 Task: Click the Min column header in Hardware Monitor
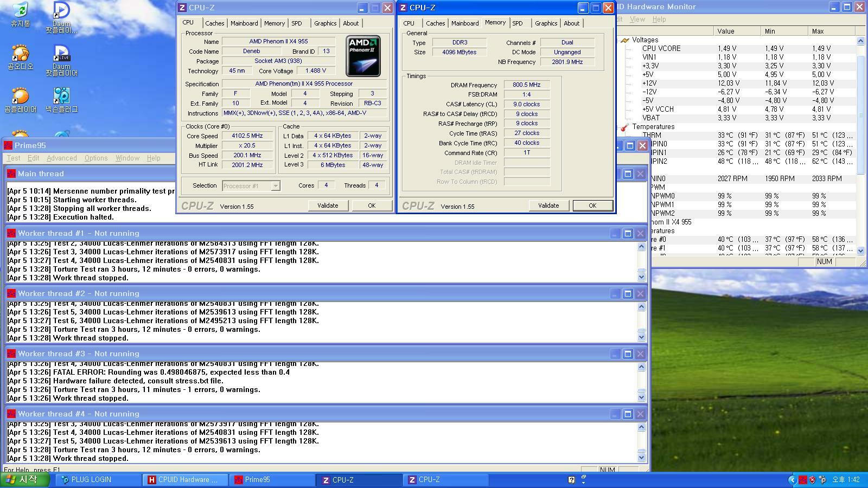(784, 31)
